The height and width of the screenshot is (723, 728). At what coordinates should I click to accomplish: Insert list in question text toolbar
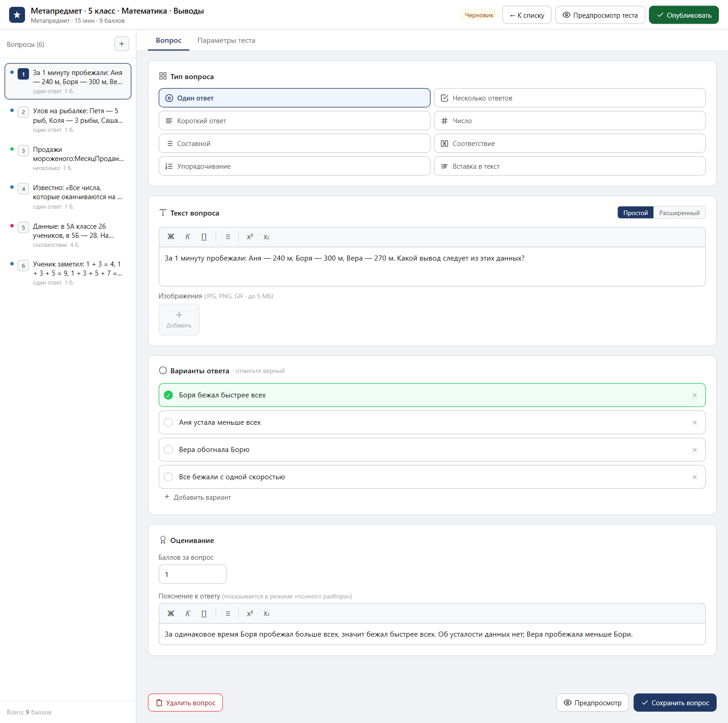pyautogui.click(x=228, y=237)
